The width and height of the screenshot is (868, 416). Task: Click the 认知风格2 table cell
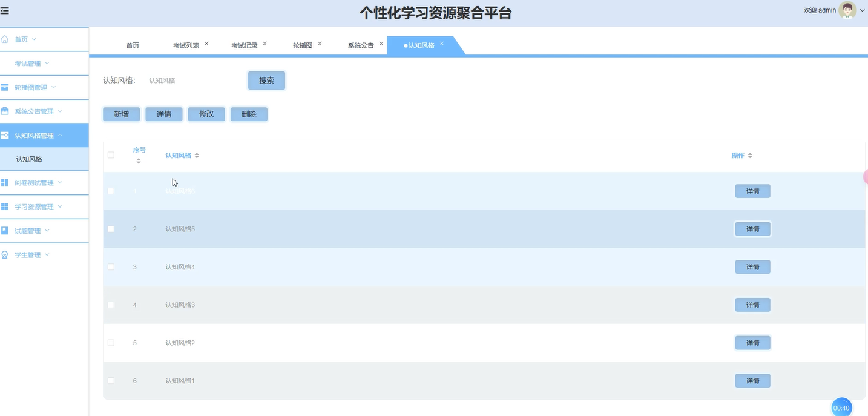(180, 343)
